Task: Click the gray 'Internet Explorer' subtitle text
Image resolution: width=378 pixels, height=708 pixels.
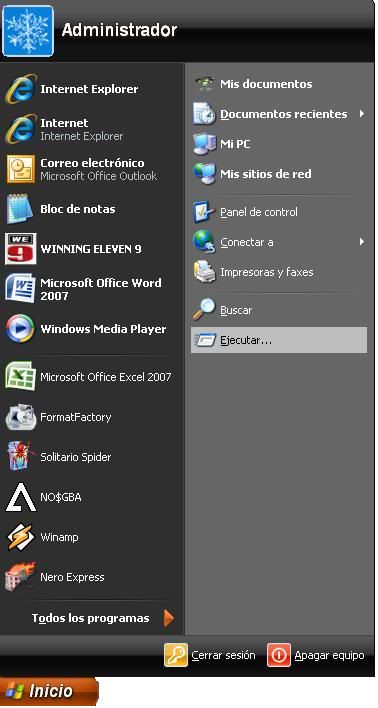Action: point(81,136)
